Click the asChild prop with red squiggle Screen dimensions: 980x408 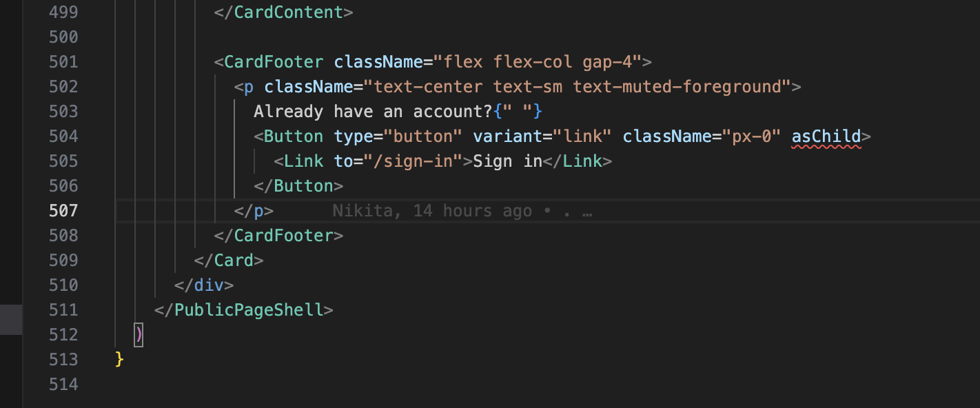tap(826, 136)
